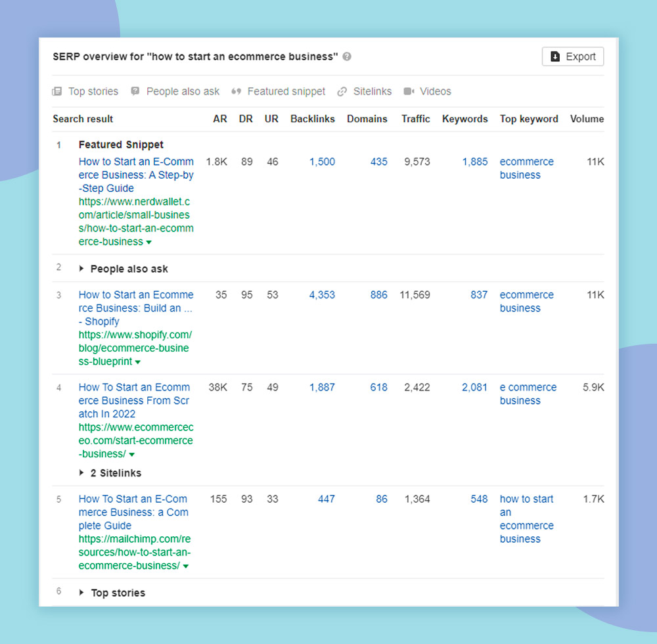Viewport: 657px width, 644px height.
Task: Open the Mailchimp Complete Guide title link
Action: pos(133,512)
